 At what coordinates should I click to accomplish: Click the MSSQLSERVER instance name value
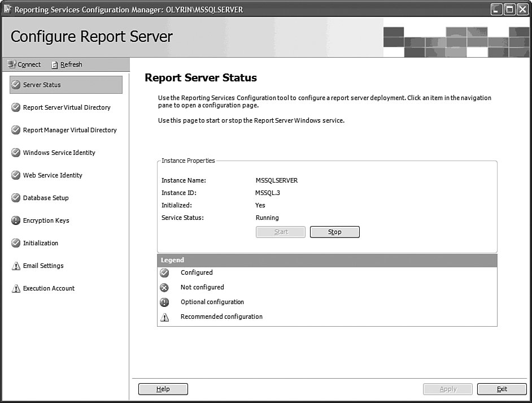point(277,180)
